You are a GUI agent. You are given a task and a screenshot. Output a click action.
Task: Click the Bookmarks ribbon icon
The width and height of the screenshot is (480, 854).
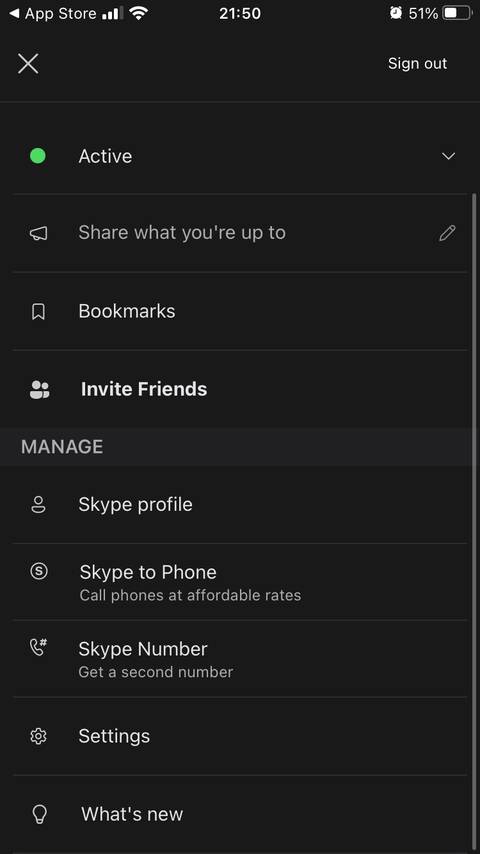(38, 312)
